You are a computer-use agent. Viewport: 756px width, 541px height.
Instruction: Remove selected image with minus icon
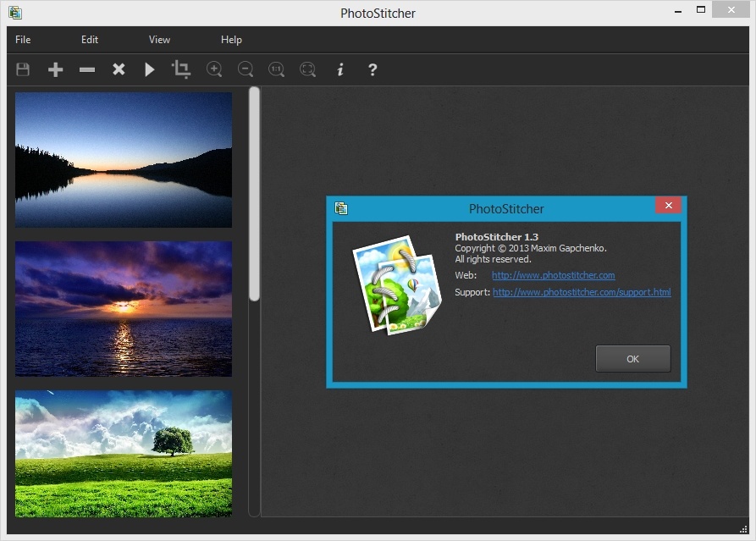pyautogui.click(x=87, y=69)
